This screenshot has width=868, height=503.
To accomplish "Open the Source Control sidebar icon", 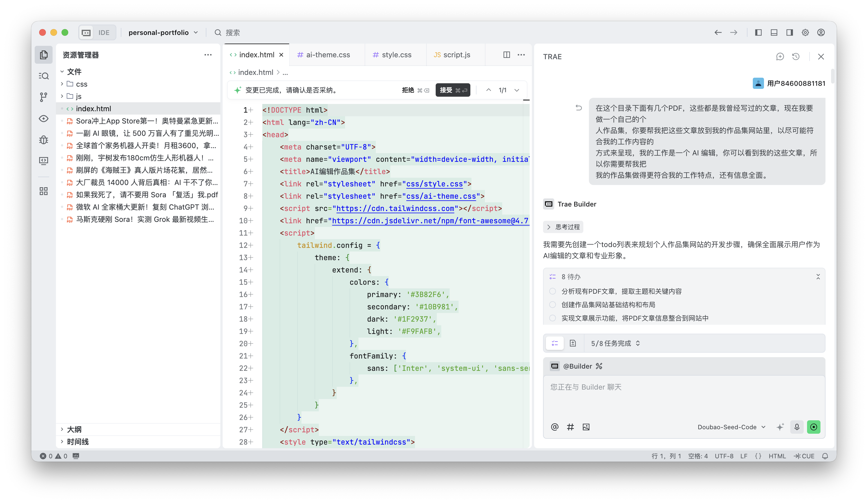I will [43, 97].
